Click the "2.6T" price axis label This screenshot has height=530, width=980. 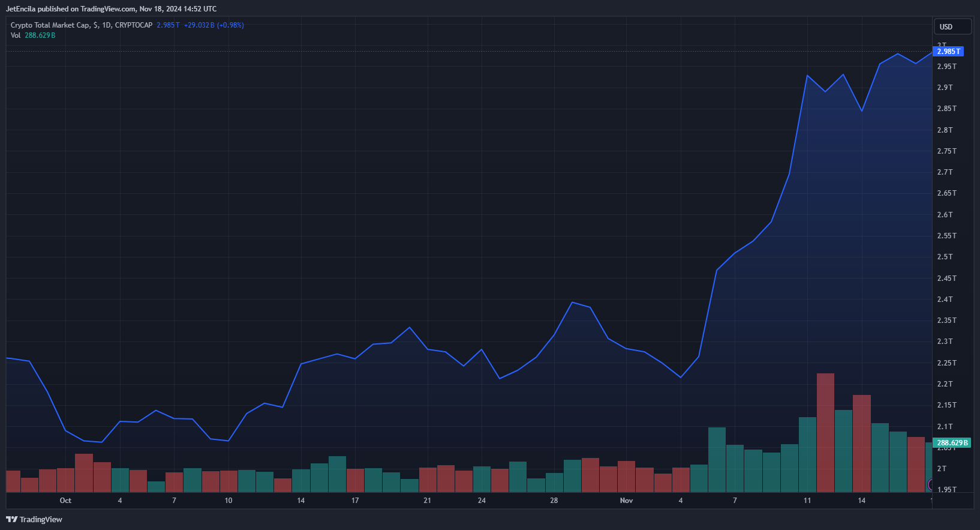coord(945,215)
